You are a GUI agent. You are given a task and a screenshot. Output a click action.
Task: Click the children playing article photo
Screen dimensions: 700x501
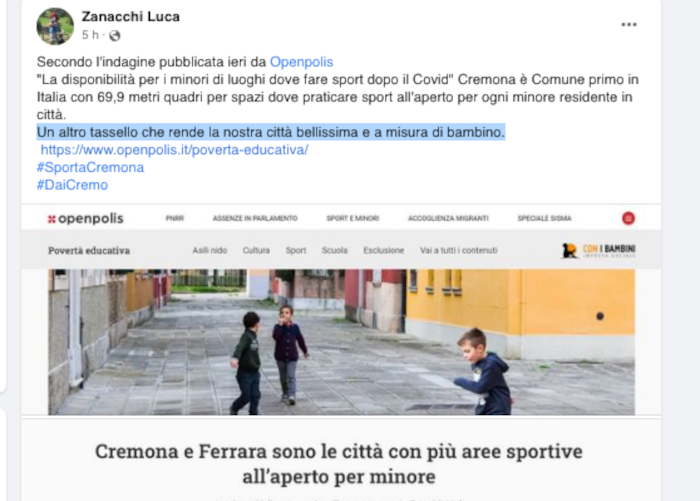coord(341,342)
